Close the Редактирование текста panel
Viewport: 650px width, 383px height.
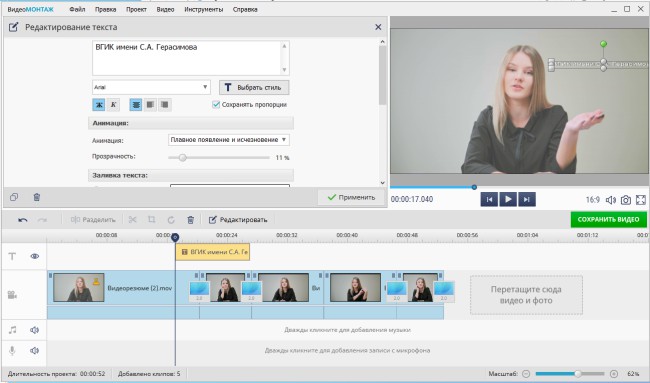(x=378, y=27)
